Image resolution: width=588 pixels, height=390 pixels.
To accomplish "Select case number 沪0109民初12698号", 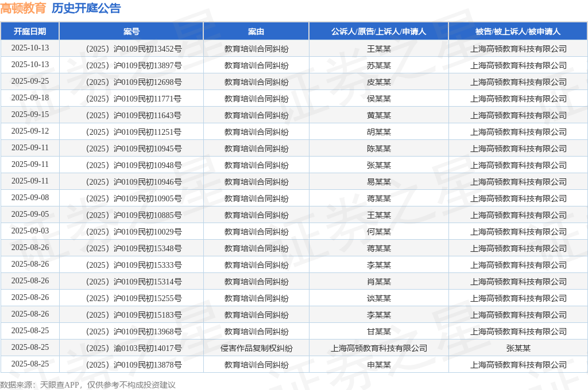I will coord(148,82).
